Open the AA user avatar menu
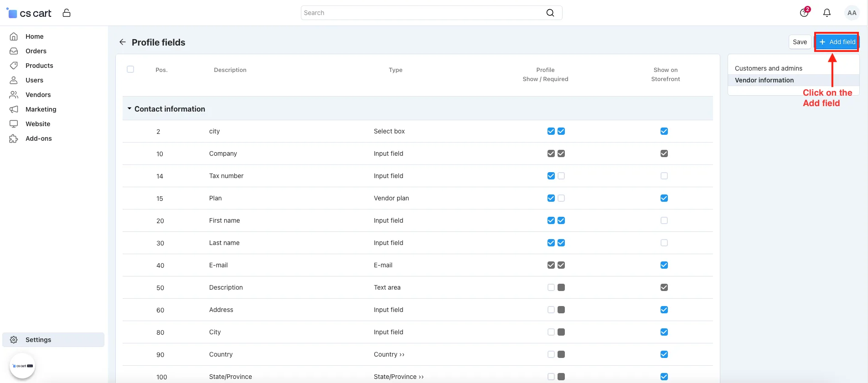 pos(852,13)
